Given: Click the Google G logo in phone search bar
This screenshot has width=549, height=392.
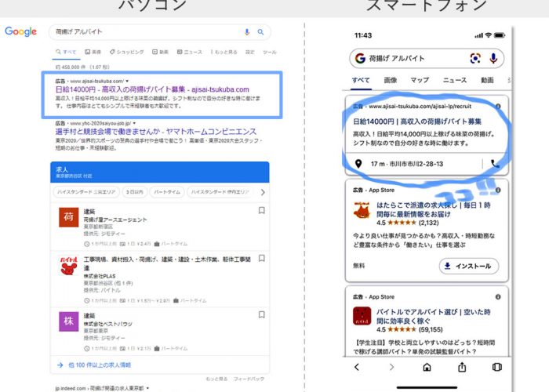Looking at the screenshot, I should tap(360, 58).
